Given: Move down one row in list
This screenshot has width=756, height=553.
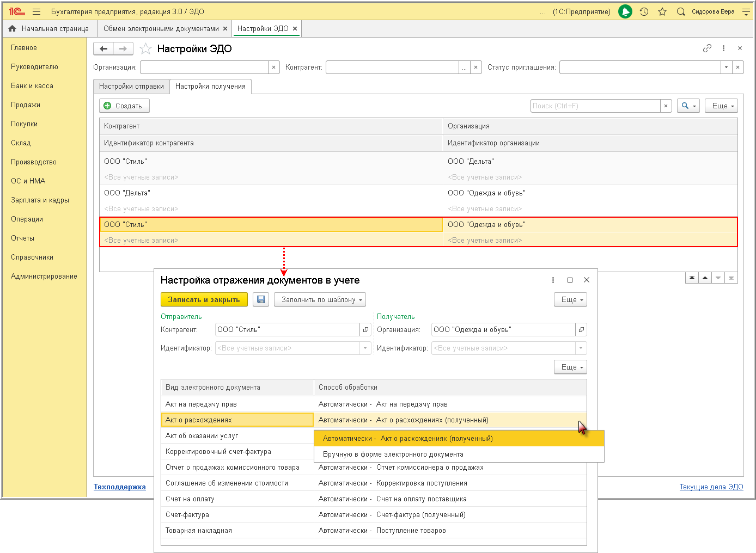Looking at the screenshot, I should pos(718,278).
